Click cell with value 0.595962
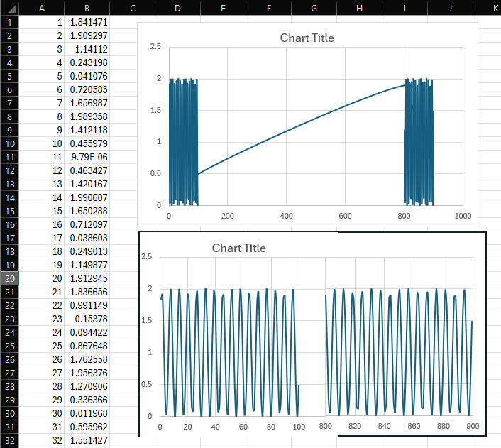The width and height of the screenshot is (501, 448). pyautogui.click(x=87, y=427)
